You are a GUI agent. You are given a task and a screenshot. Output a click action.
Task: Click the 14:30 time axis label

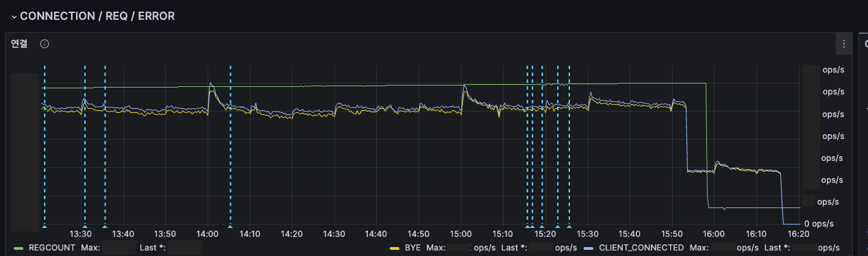(334, 234)
